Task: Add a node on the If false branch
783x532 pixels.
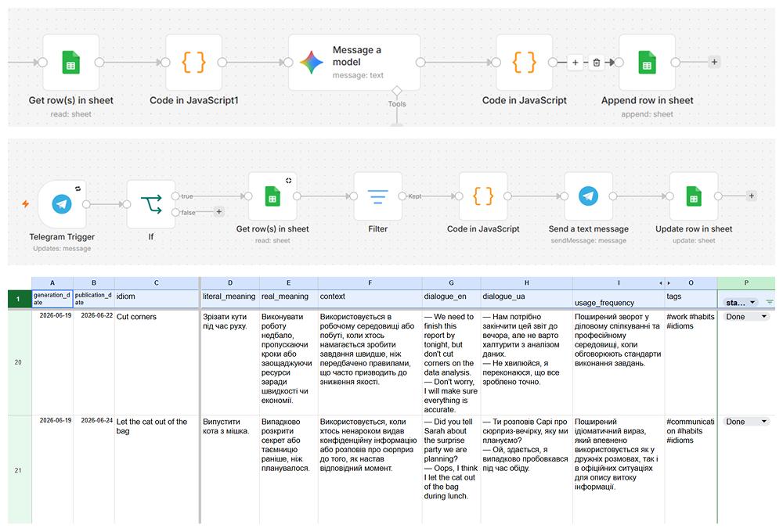Action: click(218, 211)
